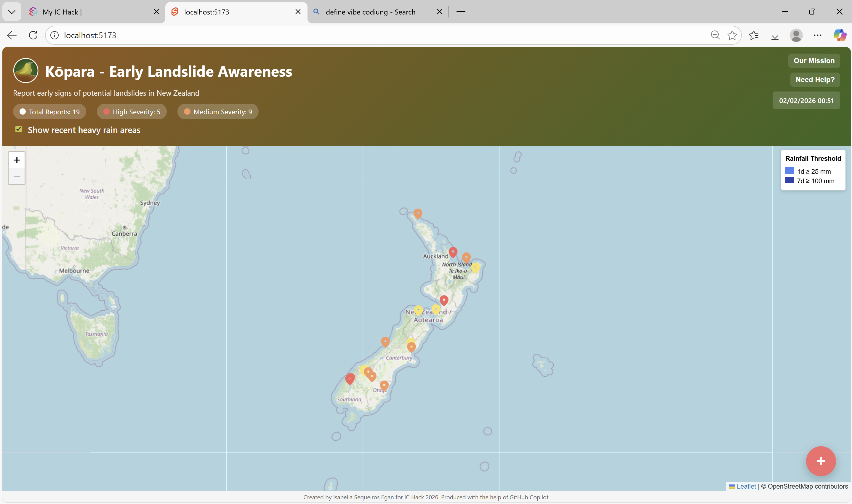Click the Need Help? button
The width and height of the screenshot is (852, 504).
point(815,80)
